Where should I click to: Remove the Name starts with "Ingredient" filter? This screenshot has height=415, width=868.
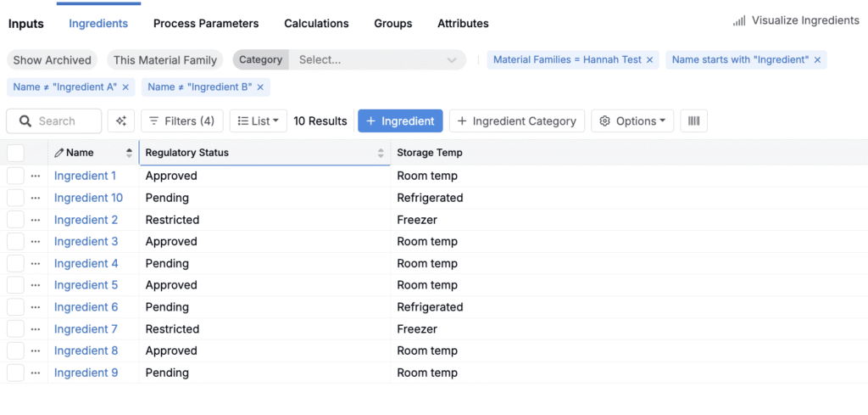(x=817, y=60)
